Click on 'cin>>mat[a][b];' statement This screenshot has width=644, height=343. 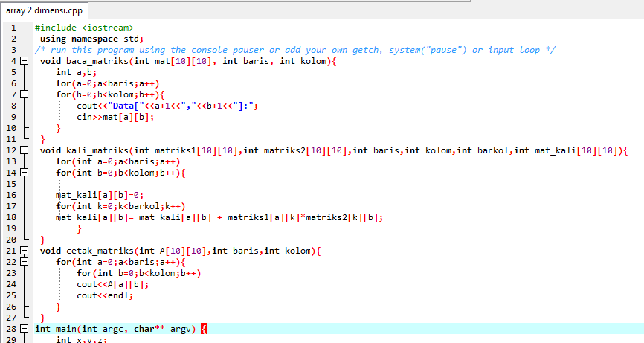pyautogui.click(x=115, y=117)
